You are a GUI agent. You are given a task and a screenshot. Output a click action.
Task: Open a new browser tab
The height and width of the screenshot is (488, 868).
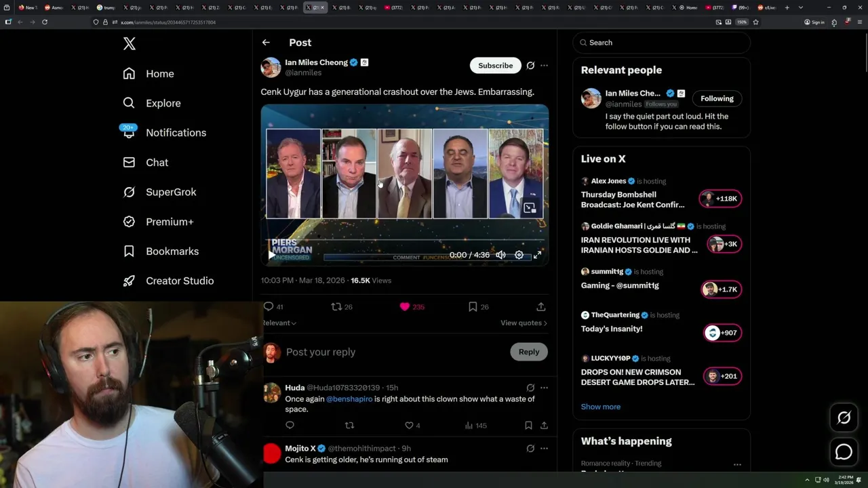787,7
